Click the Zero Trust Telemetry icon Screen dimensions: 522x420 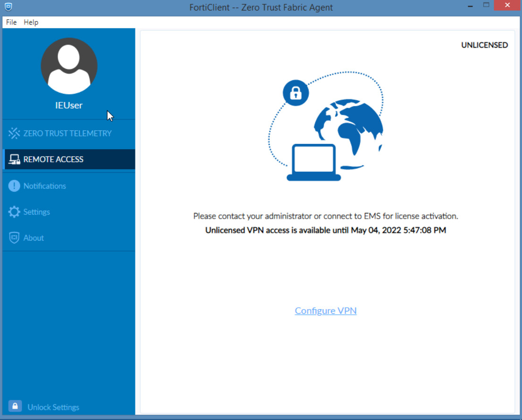(x=14, y=133)
